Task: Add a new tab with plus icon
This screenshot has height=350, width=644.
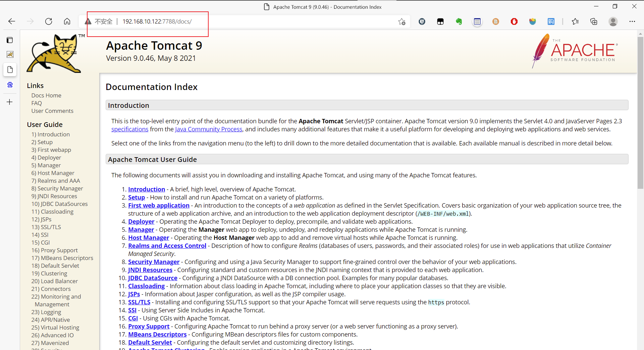Action: coord(10,102)
